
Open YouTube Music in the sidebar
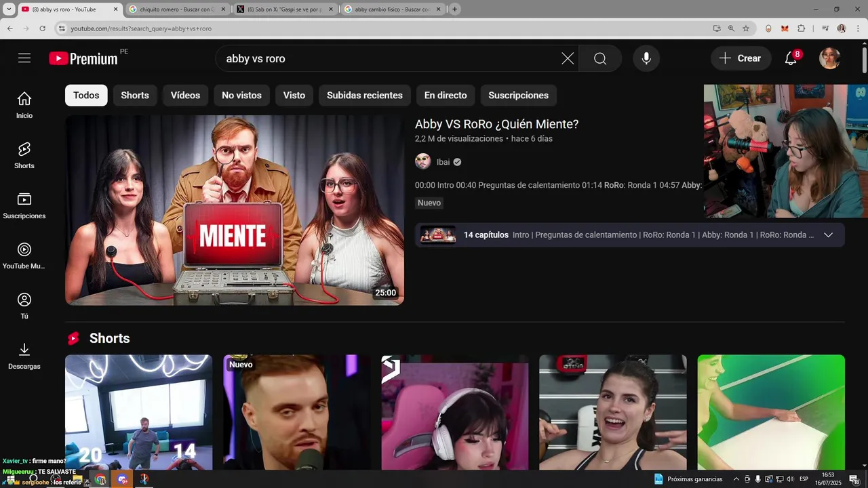point(24,256)
